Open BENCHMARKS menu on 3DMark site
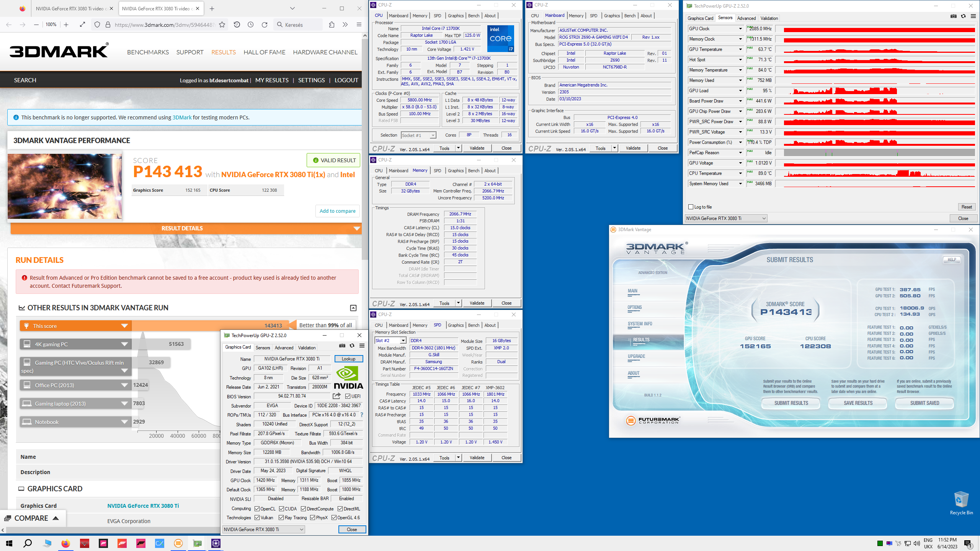This screenshot has height=551, width=980. [x=148, y=52]
